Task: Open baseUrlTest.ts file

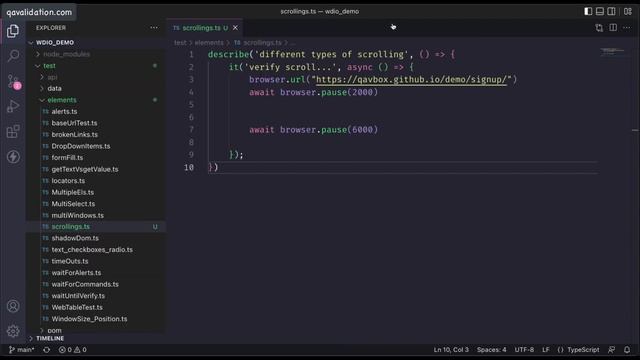Action: point(74,123)
